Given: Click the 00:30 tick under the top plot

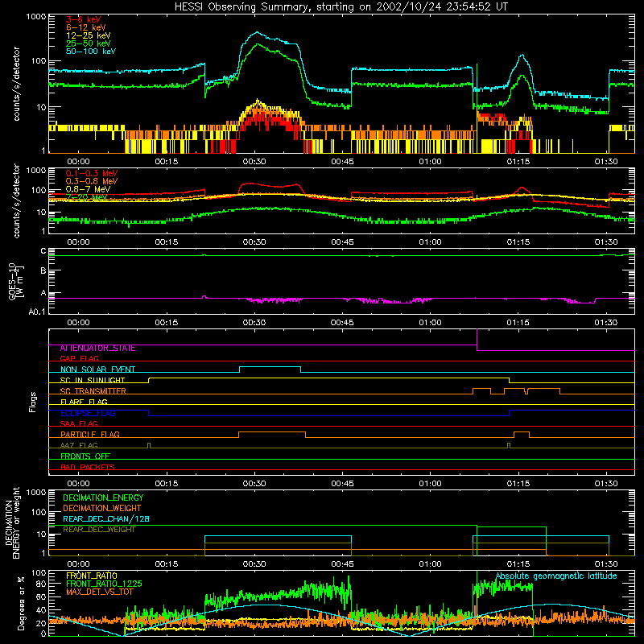Looking at the screenshot, I should tap(254, 162).
